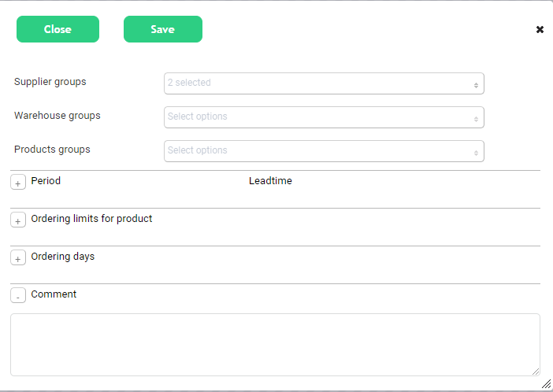This screenshot has width=553, height=392.
Task: Click the Comment section title text
Action: (54, 294)
